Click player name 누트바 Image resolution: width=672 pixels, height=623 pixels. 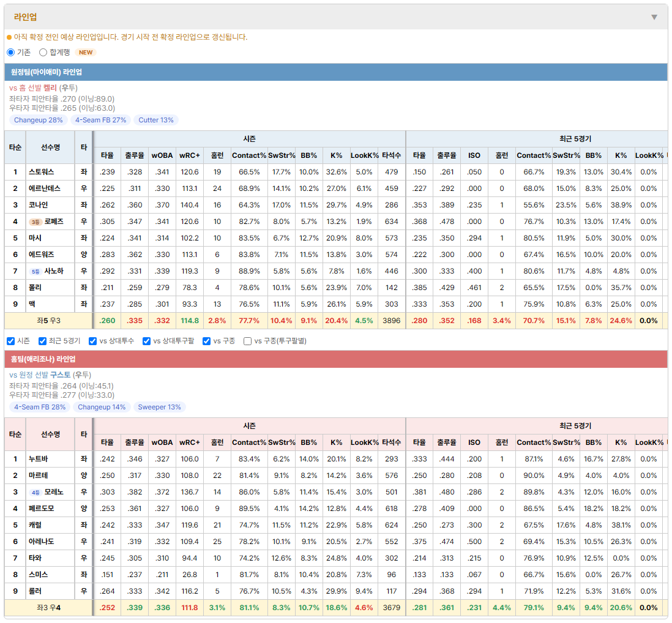pyautogui.click(x=38, y=459)
